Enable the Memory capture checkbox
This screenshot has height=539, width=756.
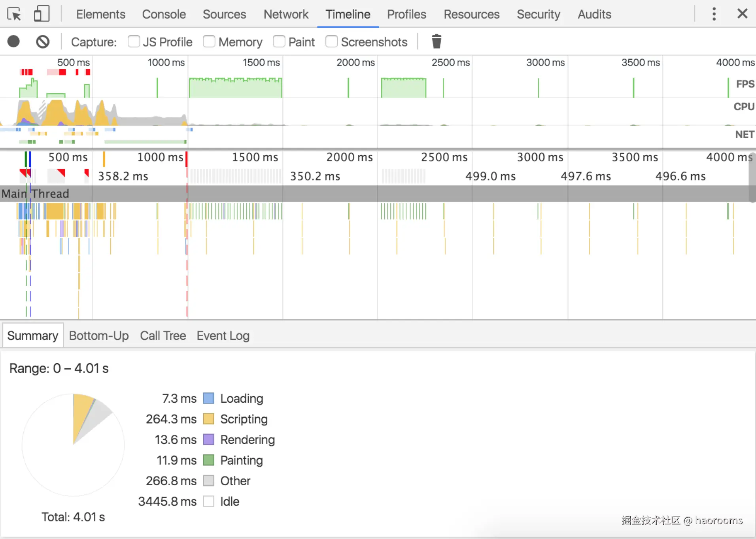click(x=209, y=41)
